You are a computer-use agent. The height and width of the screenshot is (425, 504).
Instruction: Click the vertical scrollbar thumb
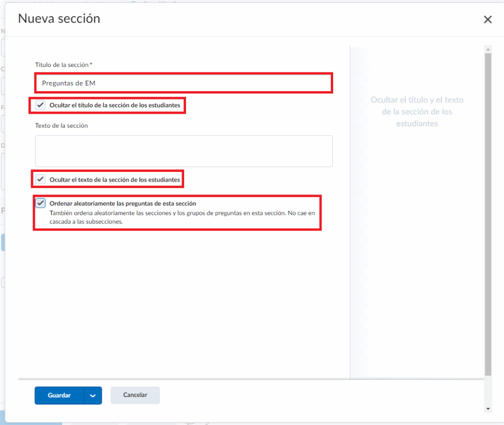[488, 212]
